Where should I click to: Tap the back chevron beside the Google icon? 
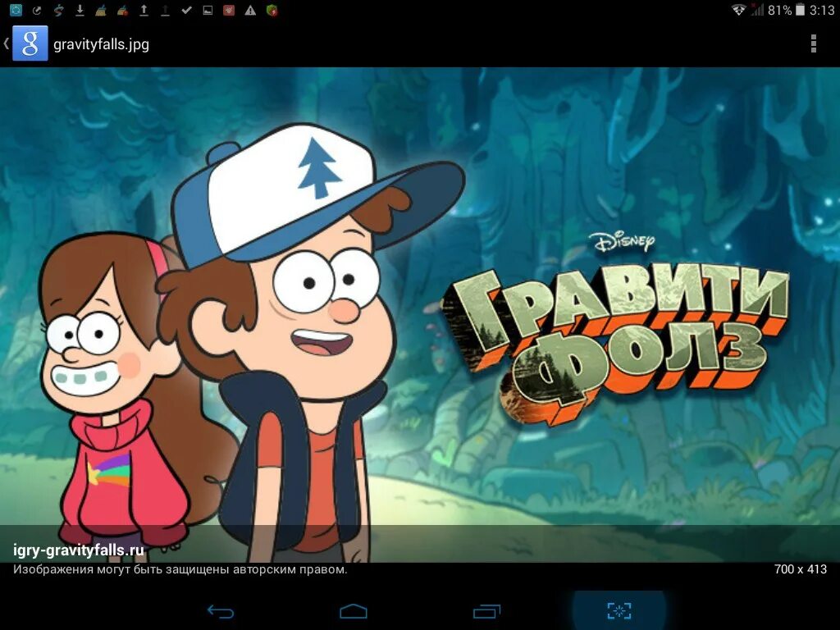7,43
